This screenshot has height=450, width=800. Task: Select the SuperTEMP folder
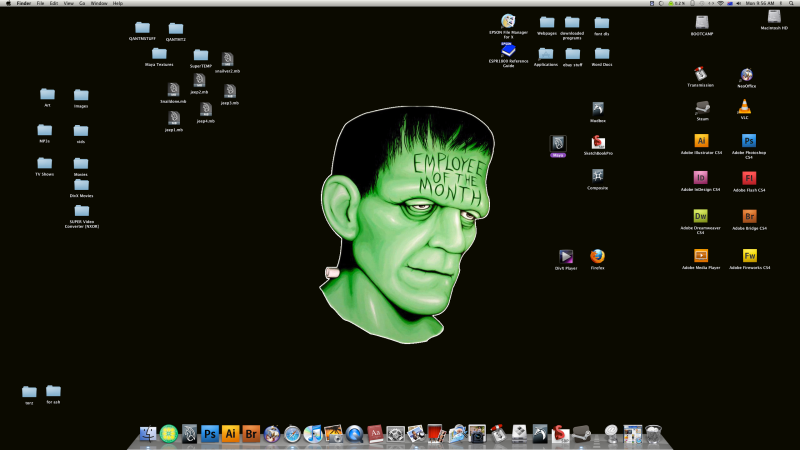pyautogui.click(x=201, y=55)
